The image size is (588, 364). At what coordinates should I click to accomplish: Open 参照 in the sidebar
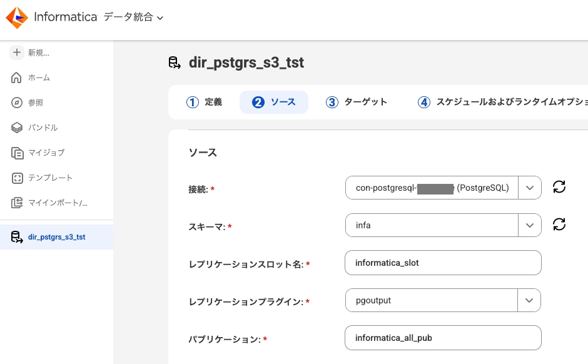click(x=36, y=103)
